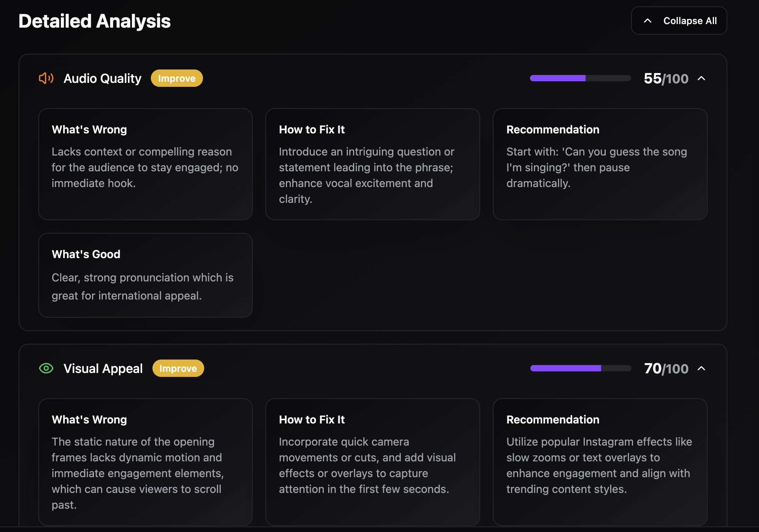This screenshot has width=759, height=532.
Task: Click the Audio Quality score progress bar
Action: coord(580,78)
